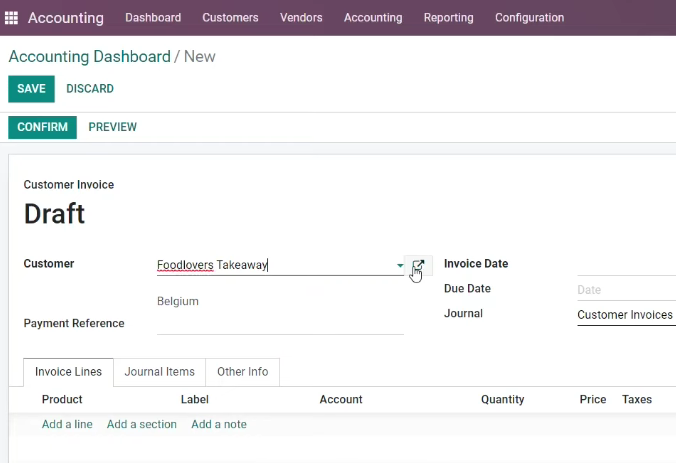This screenshot has height=463, width=676.
Task: Expand the Customer dropdown arrow
Action: pyautogui.click(x=400, y=265)
